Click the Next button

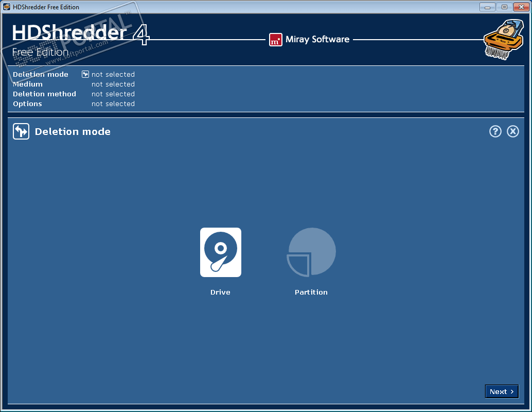pyautogui.click(x=502, y=391)
